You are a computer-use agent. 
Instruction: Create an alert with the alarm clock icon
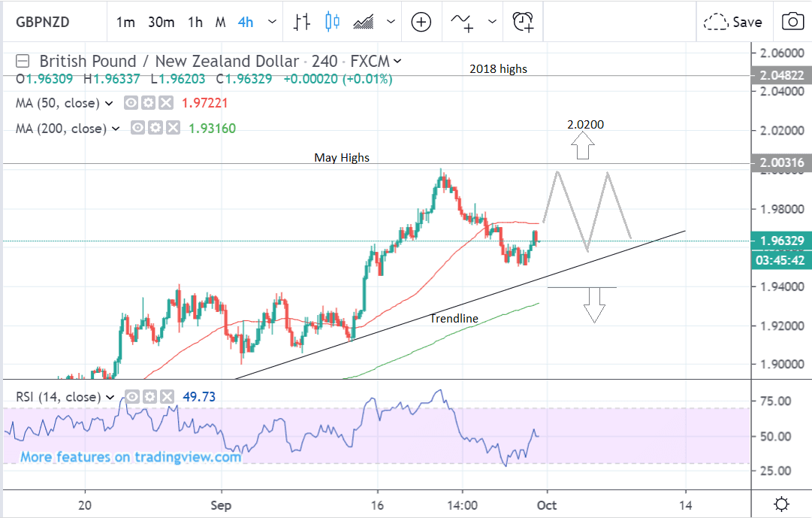coord(523,22)
